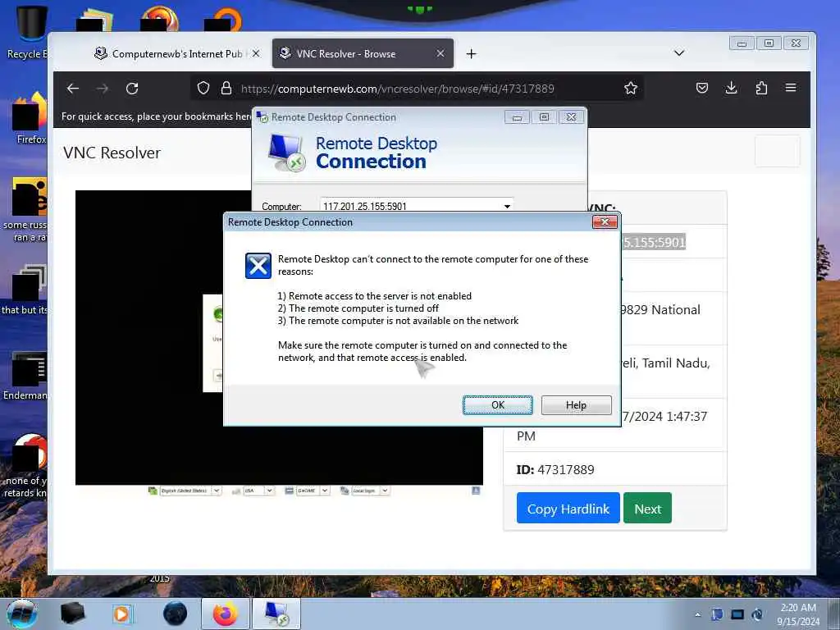Open a new Firefox tab
840x630 pixels.
click(471, 53)
